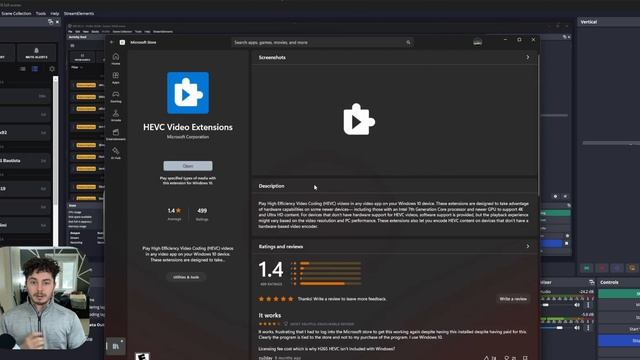Click Microsoft Corporation publisher link
This screenshot has height=360, width=640.
pos(188,137)
